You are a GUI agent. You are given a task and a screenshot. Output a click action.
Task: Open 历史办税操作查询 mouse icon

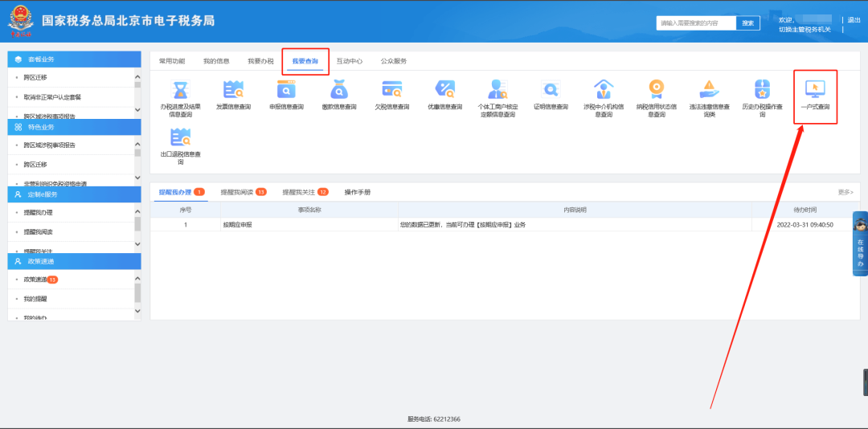pos(762,89)
